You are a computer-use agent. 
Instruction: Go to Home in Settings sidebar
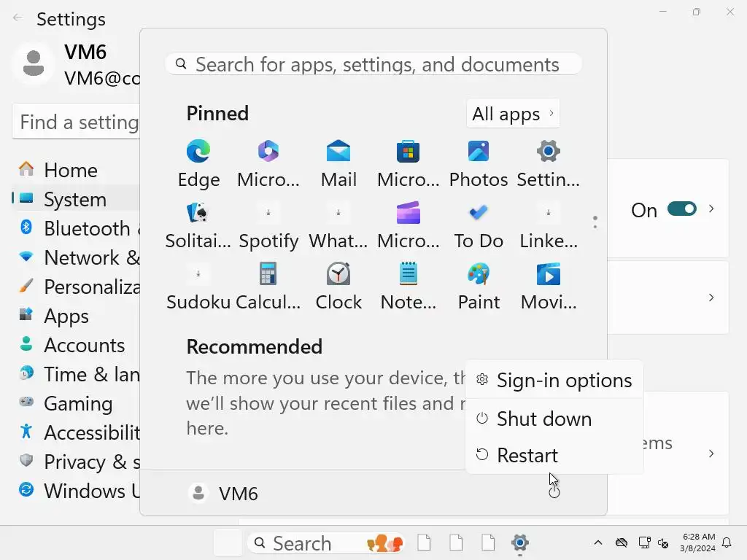click(76, 170)
